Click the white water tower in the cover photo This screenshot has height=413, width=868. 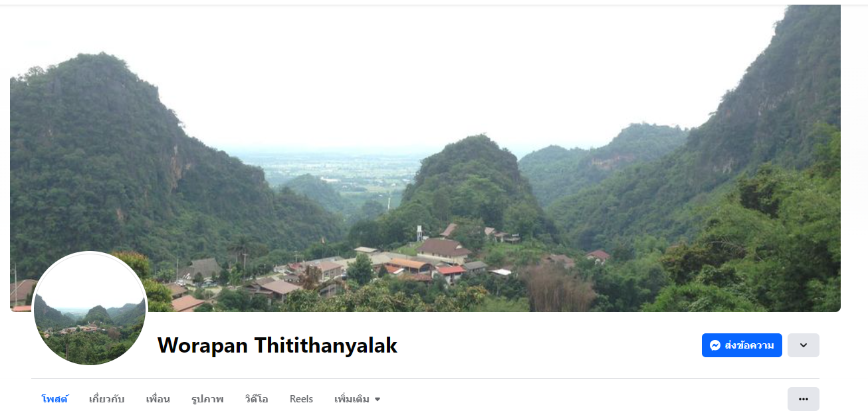tap(419, 234)
